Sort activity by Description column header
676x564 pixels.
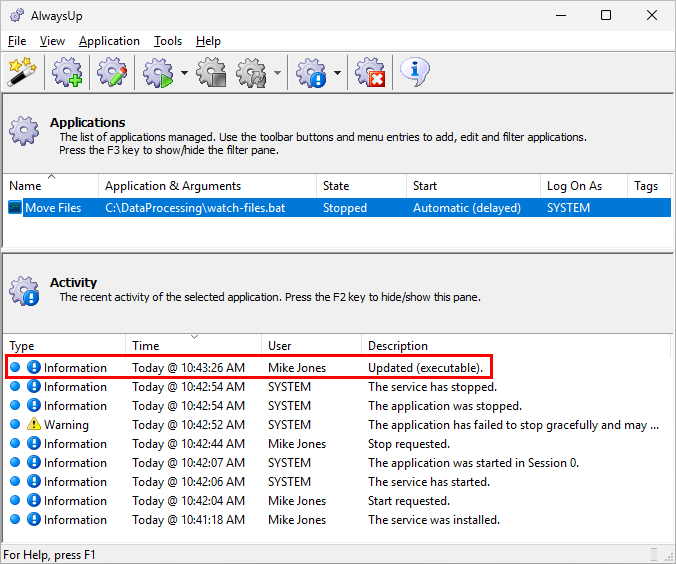pyautogui.click(x=516, y=346)
